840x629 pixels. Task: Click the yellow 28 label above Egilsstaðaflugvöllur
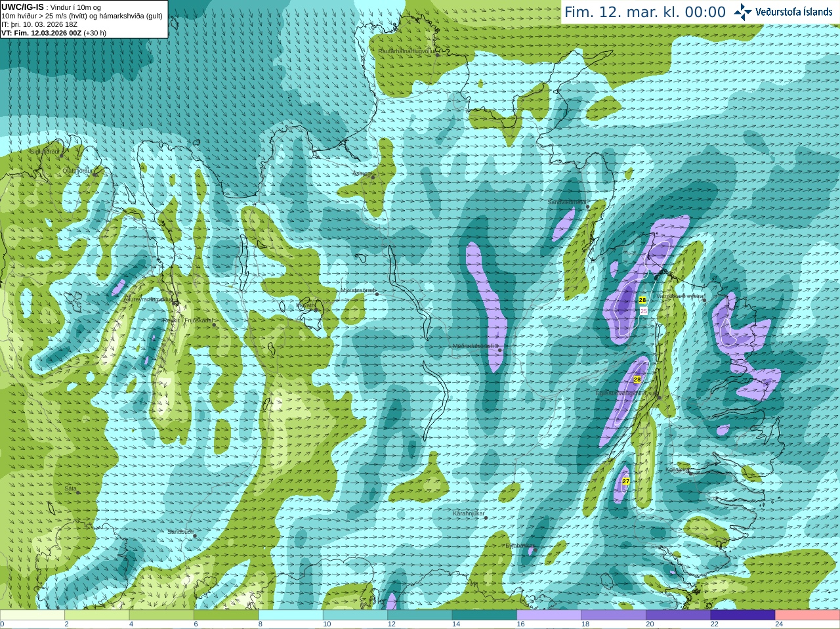[x=637, y=380]
